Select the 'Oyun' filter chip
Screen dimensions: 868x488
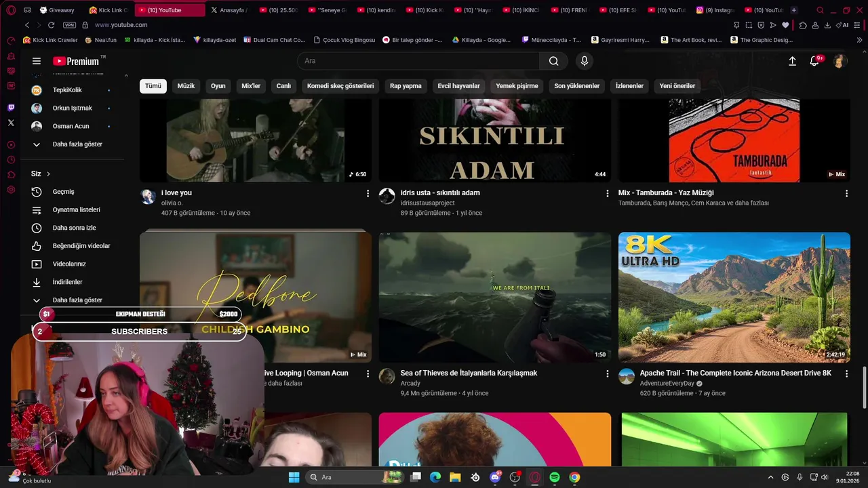pyautogui.click(x=218, y=86)
